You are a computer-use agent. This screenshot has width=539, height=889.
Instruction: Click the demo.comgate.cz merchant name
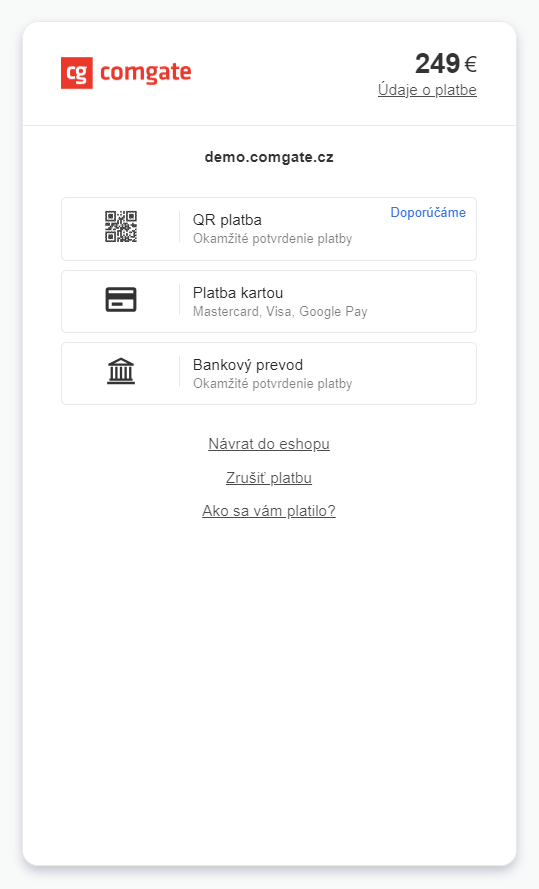tap(269, 157)
